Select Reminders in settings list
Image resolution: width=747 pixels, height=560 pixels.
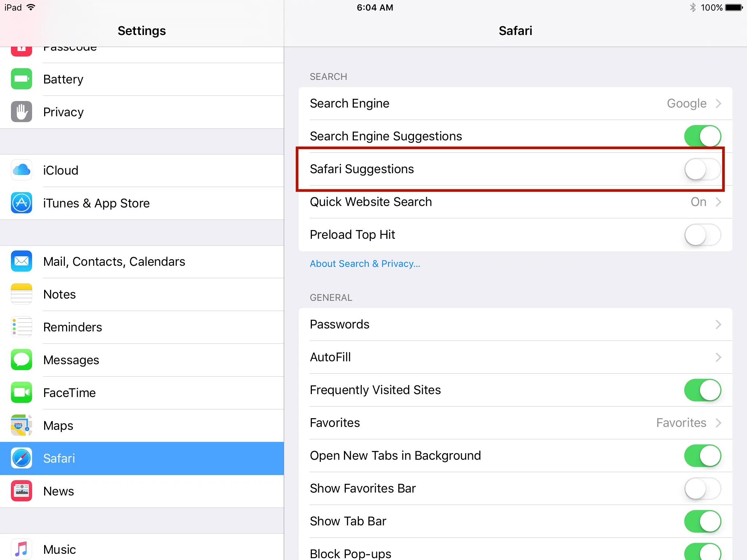coord(73,327)
